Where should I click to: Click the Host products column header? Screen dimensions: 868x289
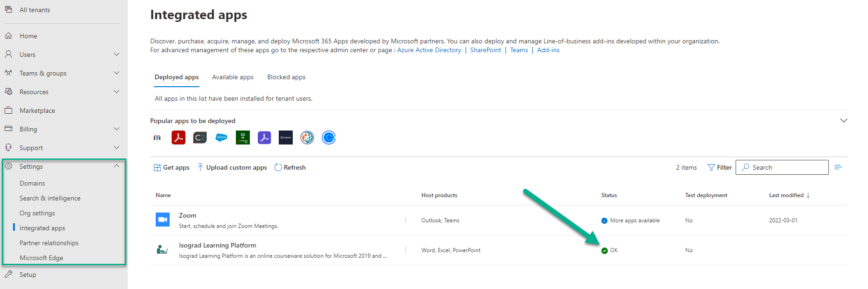click(439, 195)
